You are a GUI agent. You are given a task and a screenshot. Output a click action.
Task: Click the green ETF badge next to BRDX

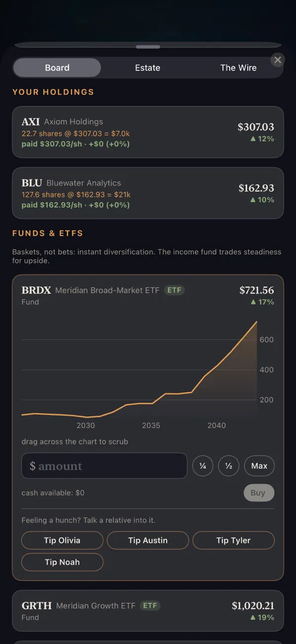174,290
